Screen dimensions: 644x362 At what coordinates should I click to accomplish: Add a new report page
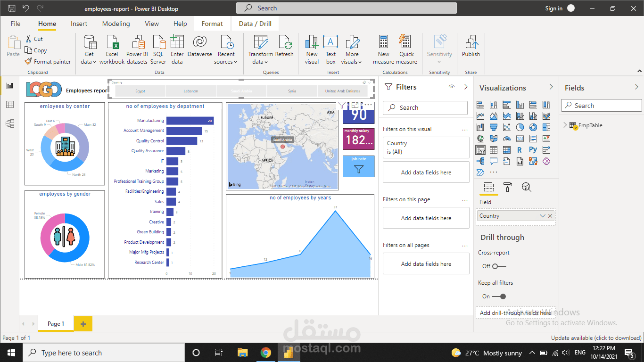(83, 324)
